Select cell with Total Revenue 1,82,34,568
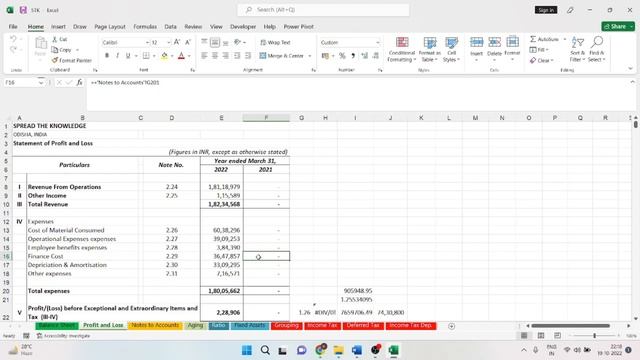This screenshot has width=640, height=360. click(x=222, y=204)
